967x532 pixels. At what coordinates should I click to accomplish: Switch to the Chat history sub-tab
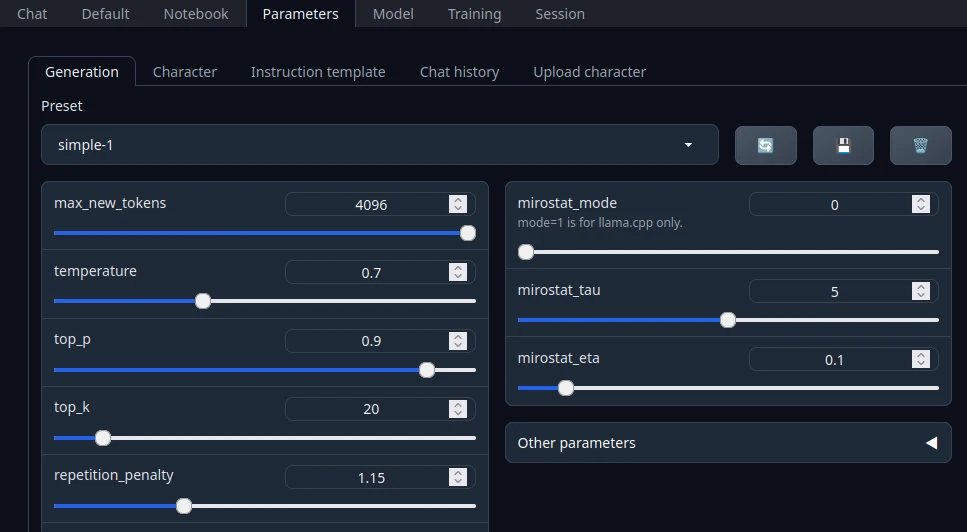[459, 72]
